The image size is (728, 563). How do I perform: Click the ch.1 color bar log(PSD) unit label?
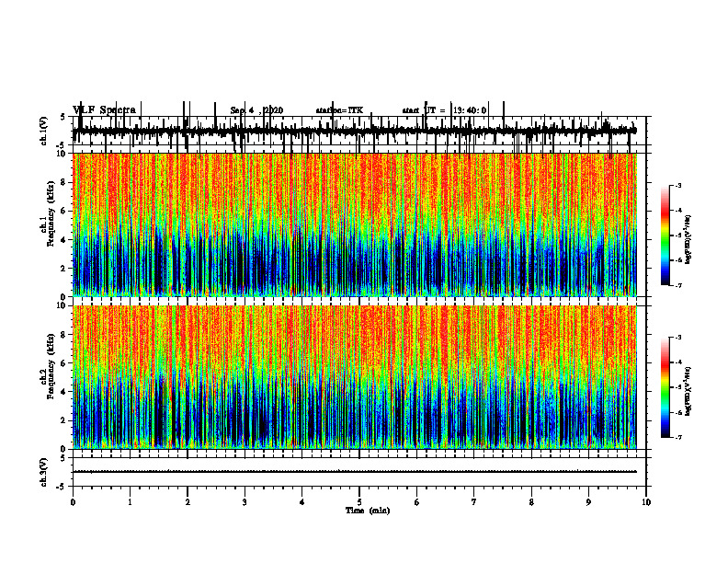[x=688, y=240]
